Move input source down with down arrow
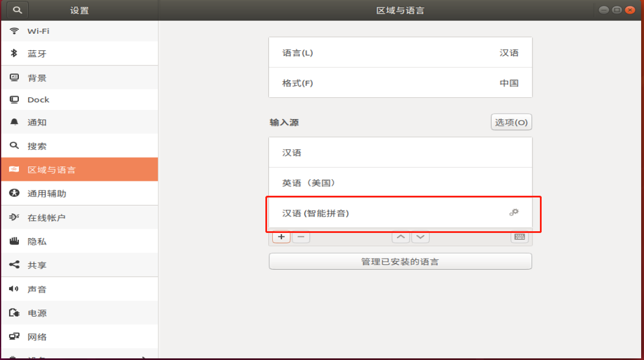Screen dimensions: 644x360 coord(420,237)
